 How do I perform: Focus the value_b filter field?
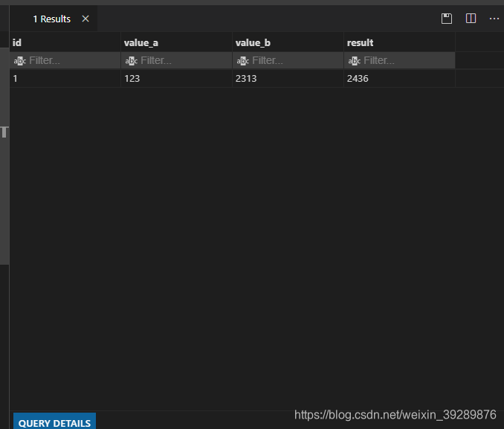point(288,60)
